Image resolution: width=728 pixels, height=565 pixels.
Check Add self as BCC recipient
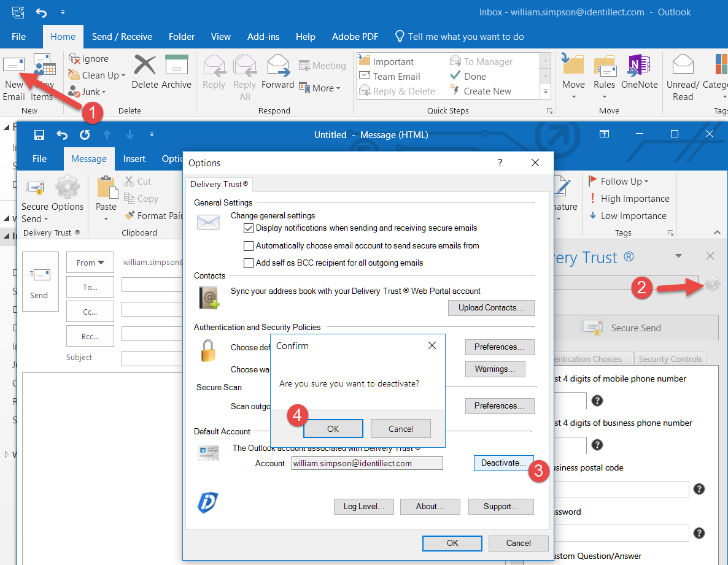tap(249, 263)
